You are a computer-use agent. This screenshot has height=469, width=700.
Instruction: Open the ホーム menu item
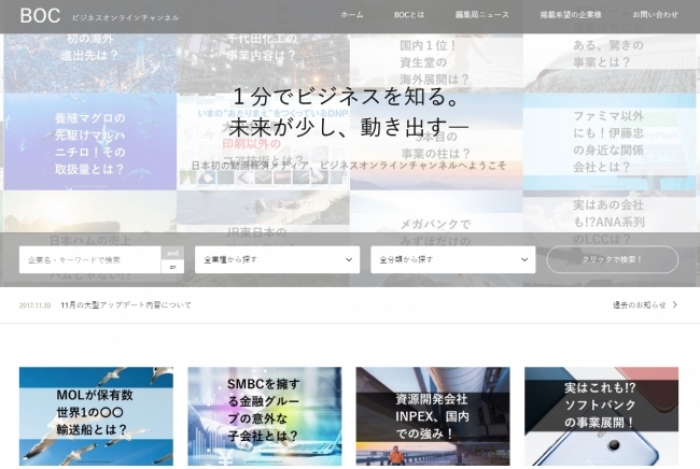(x=352, y=16)
